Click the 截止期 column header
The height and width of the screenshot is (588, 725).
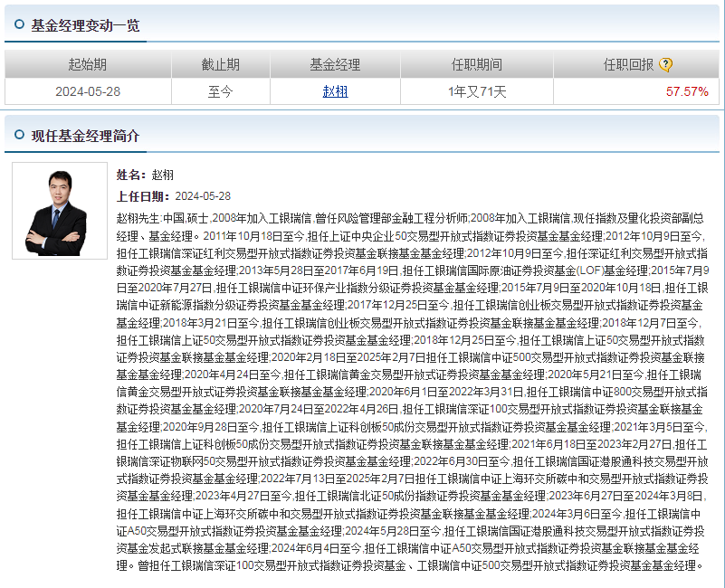[221, 64]
